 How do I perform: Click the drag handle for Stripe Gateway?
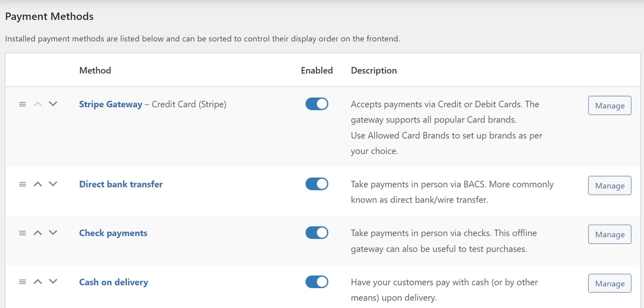(x=22, y=104)
